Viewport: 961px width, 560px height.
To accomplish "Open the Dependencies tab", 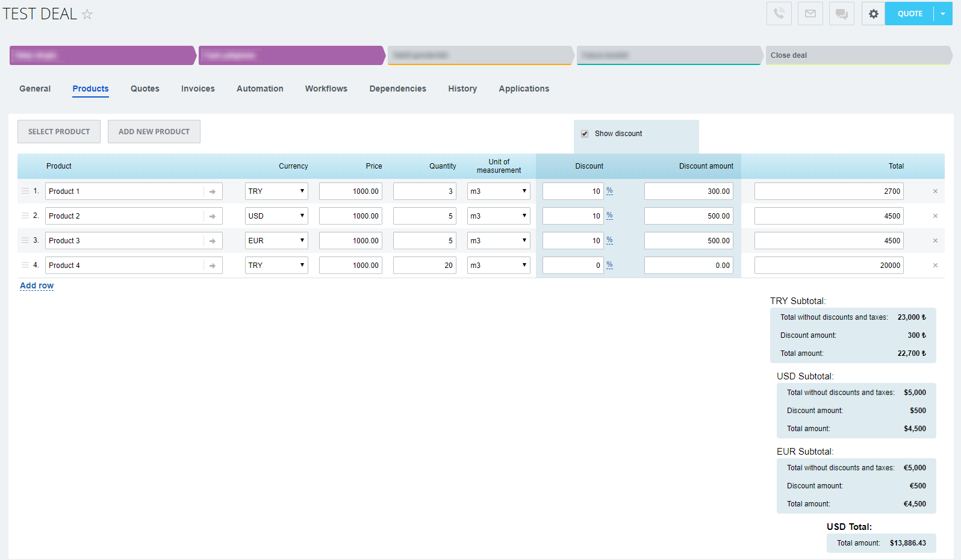I will [x=398, y=89].
